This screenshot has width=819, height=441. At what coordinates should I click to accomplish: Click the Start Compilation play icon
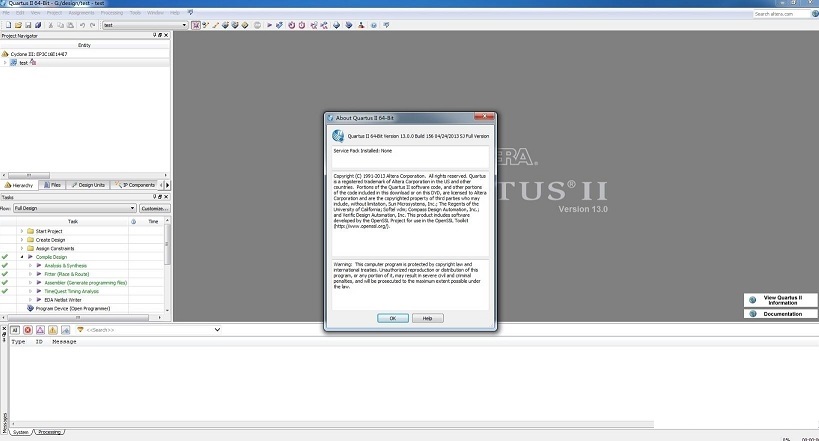coord(270,25)
